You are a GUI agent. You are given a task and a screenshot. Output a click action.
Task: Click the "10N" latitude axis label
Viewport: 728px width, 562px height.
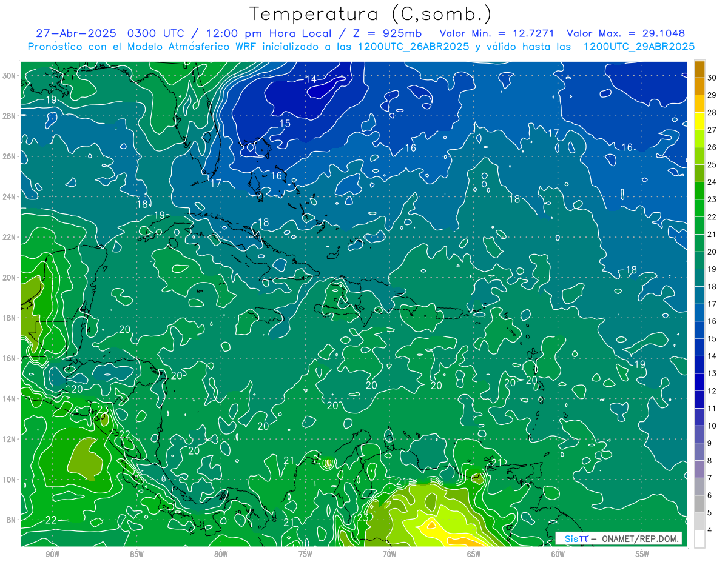[x=10, y=479]
